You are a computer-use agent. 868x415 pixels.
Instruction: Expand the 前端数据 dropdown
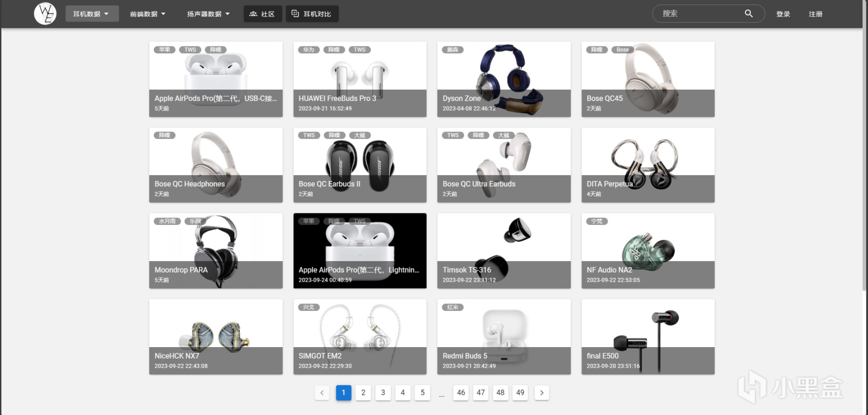tap(148, 14)
